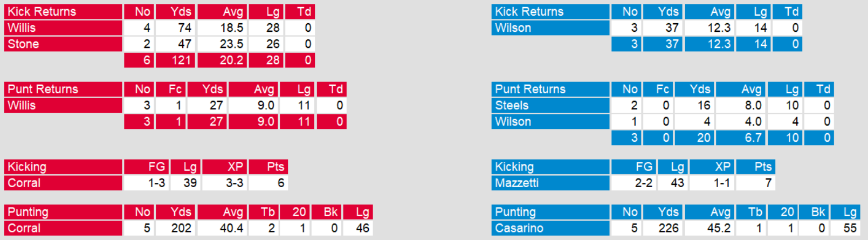Open Steels in the Punt Returns table

click(550, 106)
